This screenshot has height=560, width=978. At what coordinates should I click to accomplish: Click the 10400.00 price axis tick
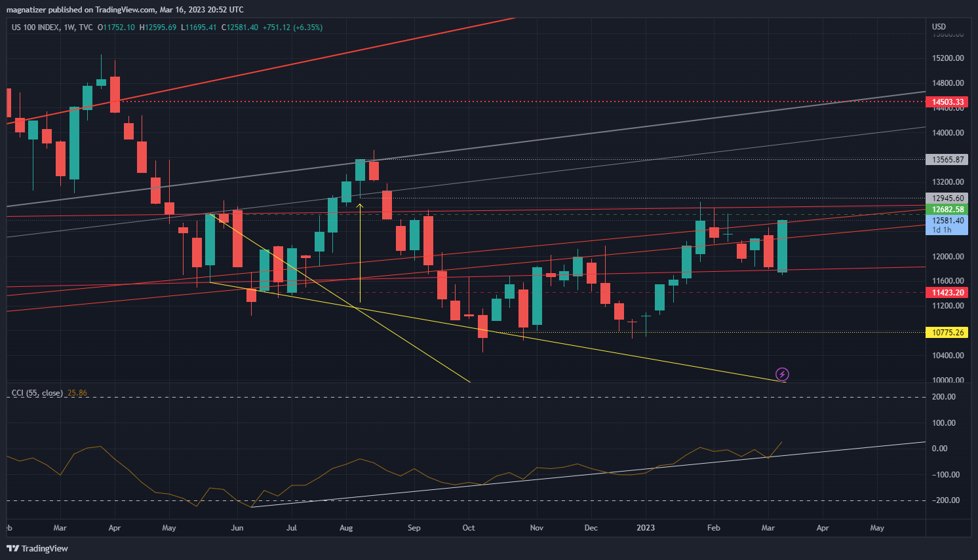point(948,356)
